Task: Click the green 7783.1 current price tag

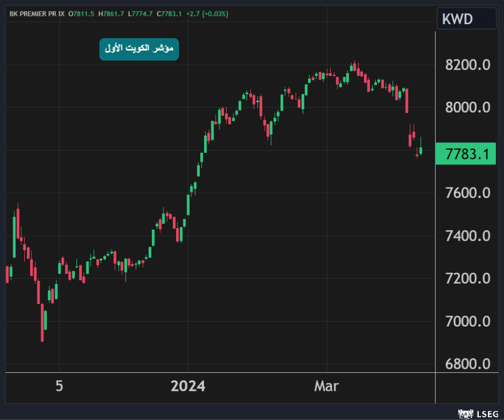Action: point(467,154)
